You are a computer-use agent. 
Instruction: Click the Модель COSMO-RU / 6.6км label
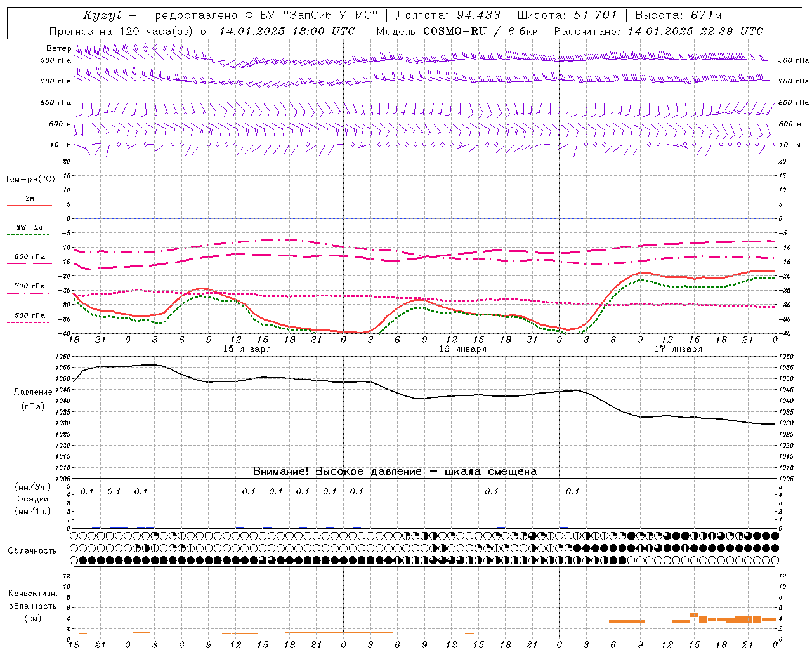pos(457,31)
